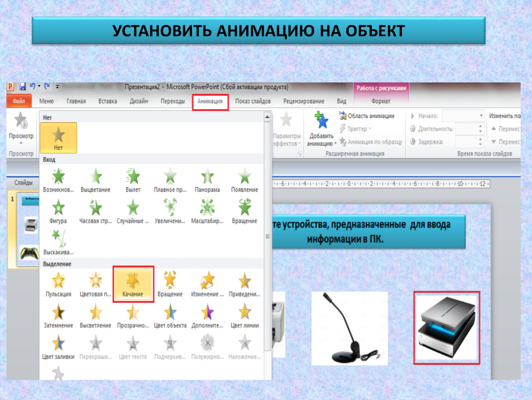
Task: Open the Файл menu
Action: coord(19,101)
